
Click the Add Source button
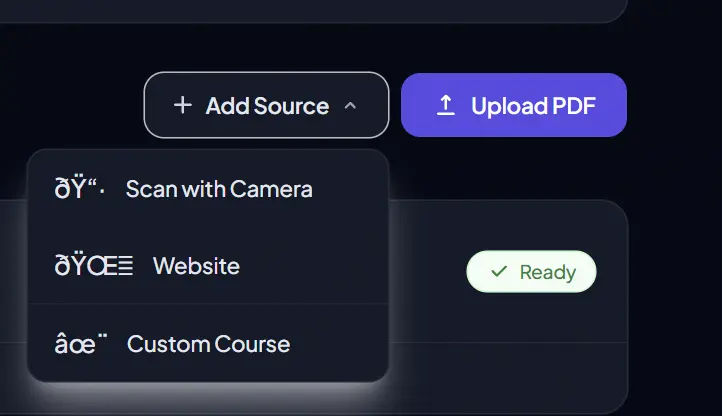point(266,105)
